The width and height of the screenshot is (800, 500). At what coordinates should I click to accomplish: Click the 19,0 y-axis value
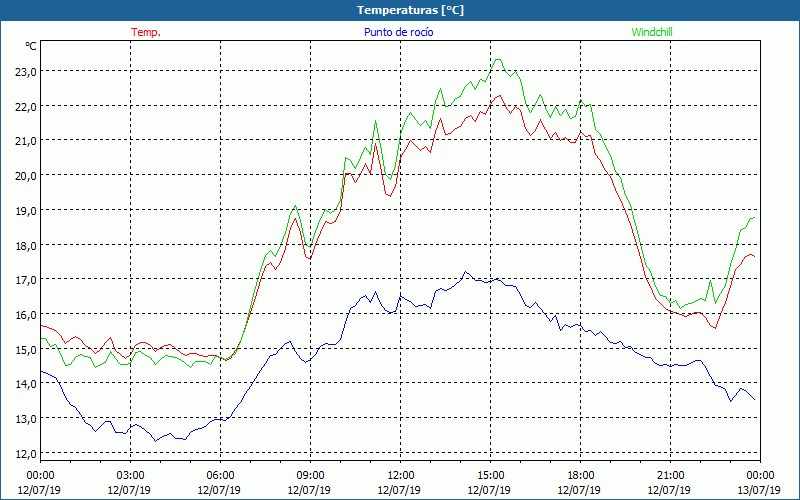pyautogui.click(x=25, y=210)
